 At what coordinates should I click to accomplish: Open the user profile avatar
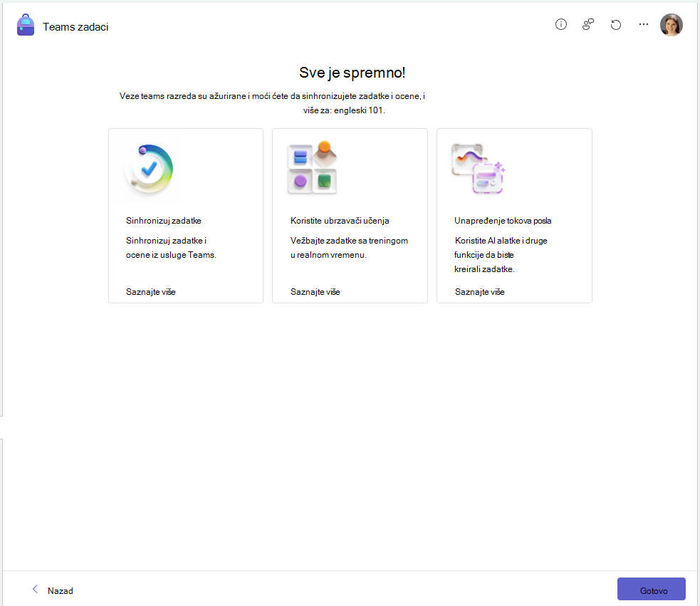click(x=671, y=24)
